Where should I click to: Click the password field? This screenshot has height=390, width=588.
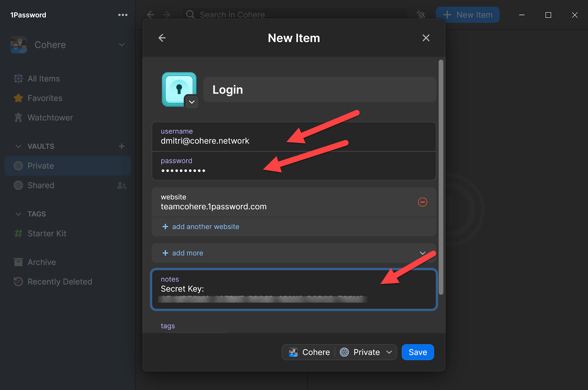tap(294, 166)
